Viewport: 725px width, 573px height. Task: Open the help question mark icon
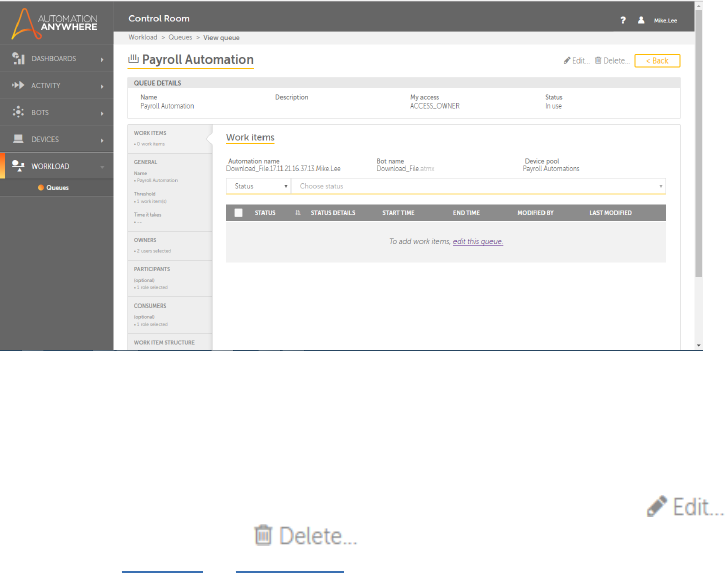623,20
